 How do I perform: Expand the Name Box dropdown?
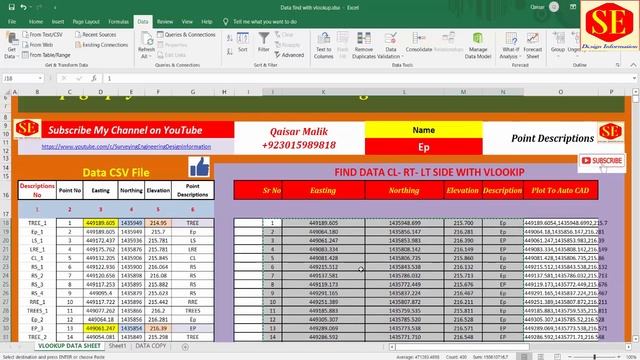pyautogui.click(x=40, y=78)
